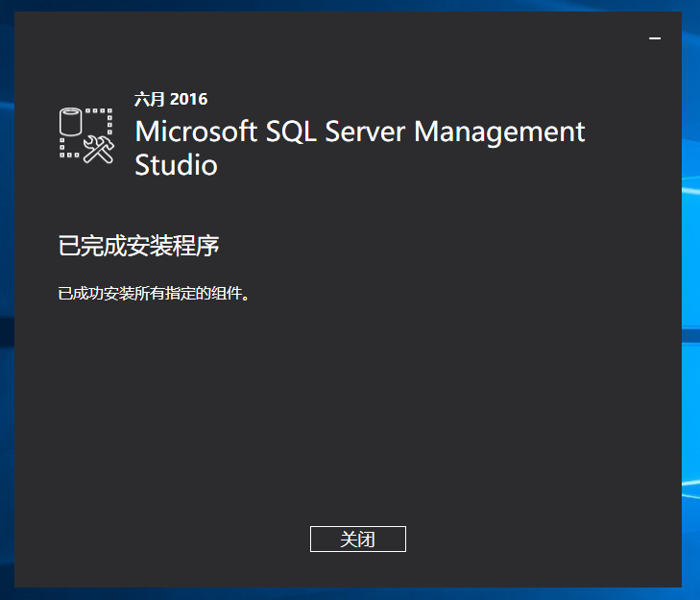
Task: Click the database cylinder in the logo
Action: coord(72,122)
